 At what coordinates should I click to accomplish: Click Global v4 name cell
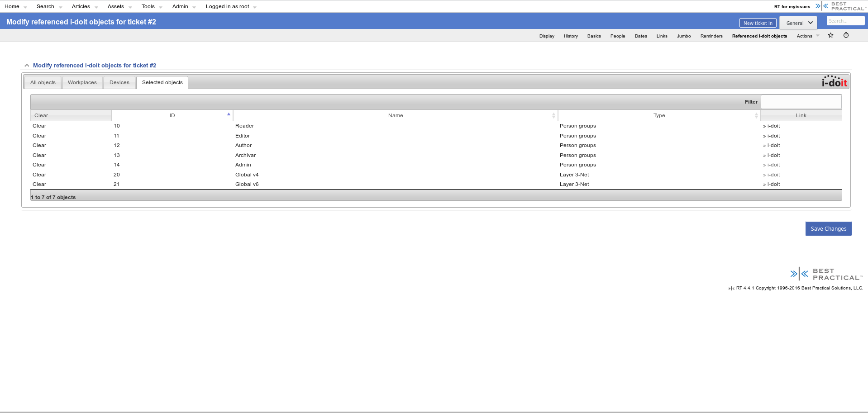[247, 175]
